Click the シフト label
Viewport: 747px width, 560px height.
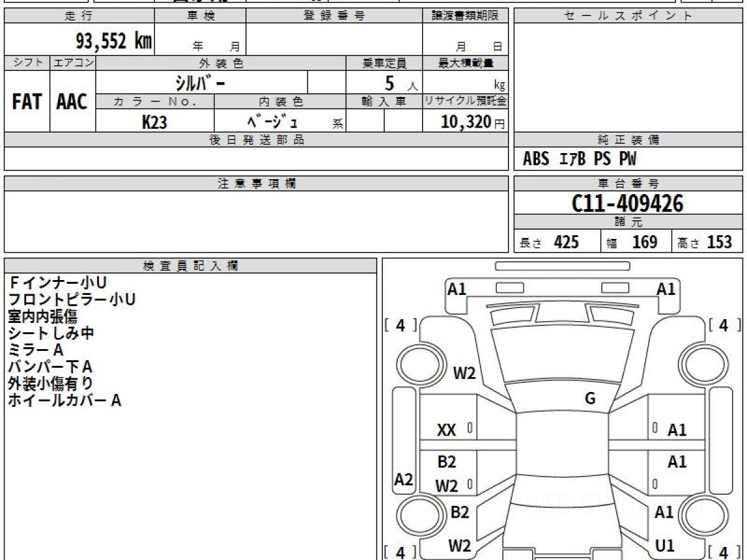point(27,63)
